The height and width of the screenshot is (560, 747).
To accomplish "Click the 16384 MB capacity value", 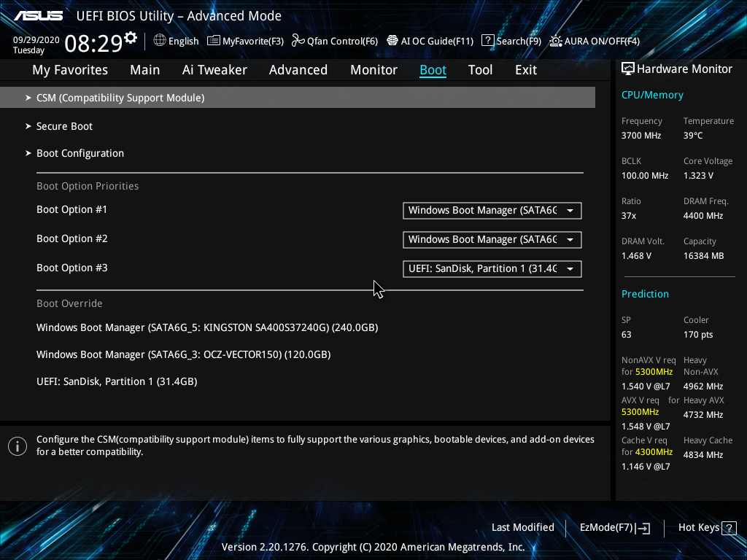I will (x=704, y=256).
